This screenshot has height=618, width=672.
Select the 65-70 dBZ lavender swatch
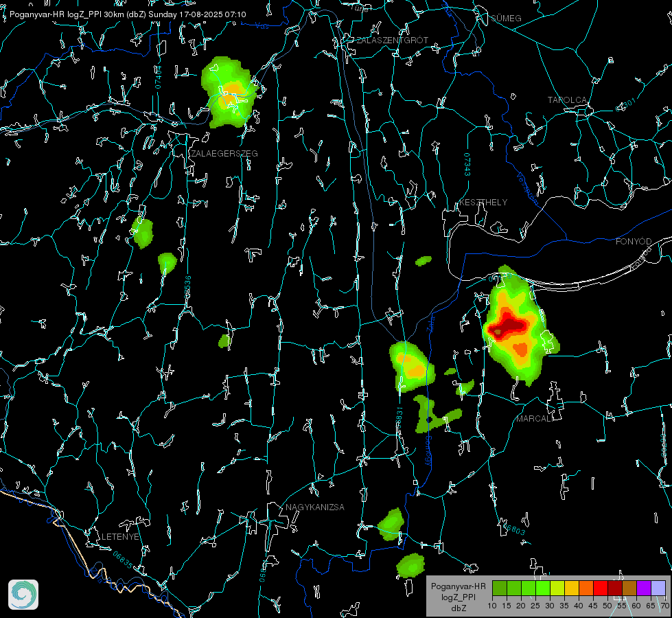coord(658,588)
